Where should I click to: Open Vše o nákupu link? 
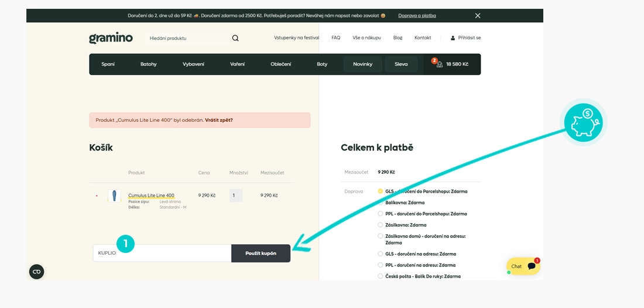[x=366, y=38]
